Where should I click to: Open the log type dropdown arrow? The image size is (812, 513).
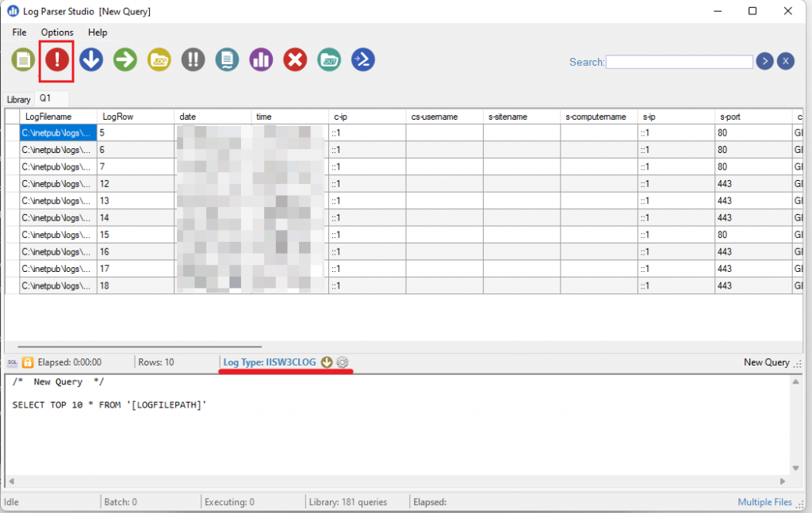[x=326, y=362]
